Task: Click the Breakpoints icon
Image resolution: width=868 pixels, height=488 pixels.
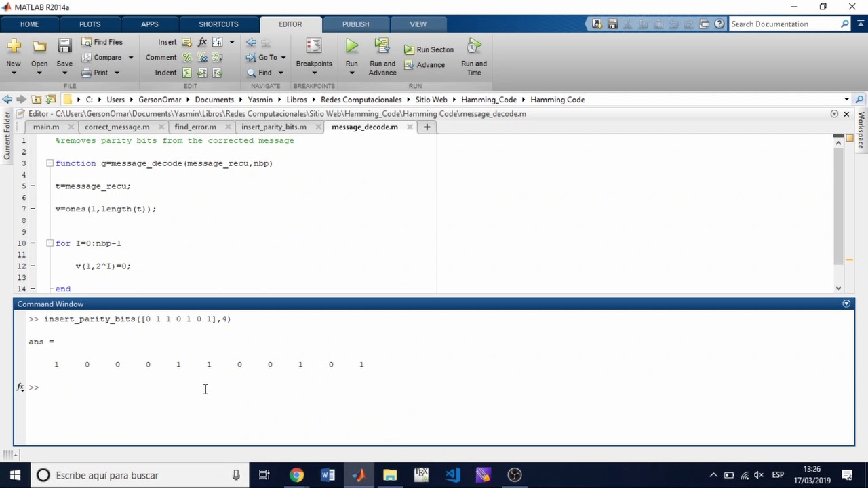Action: [313, 46]
